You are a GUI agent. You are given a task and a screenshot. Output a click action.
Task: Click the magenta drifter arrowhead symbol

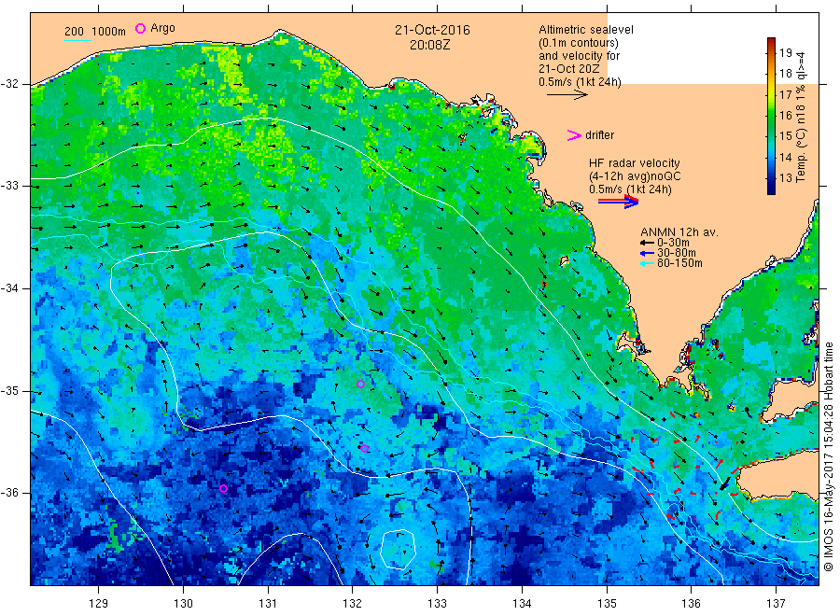click(x=574, y=135)
